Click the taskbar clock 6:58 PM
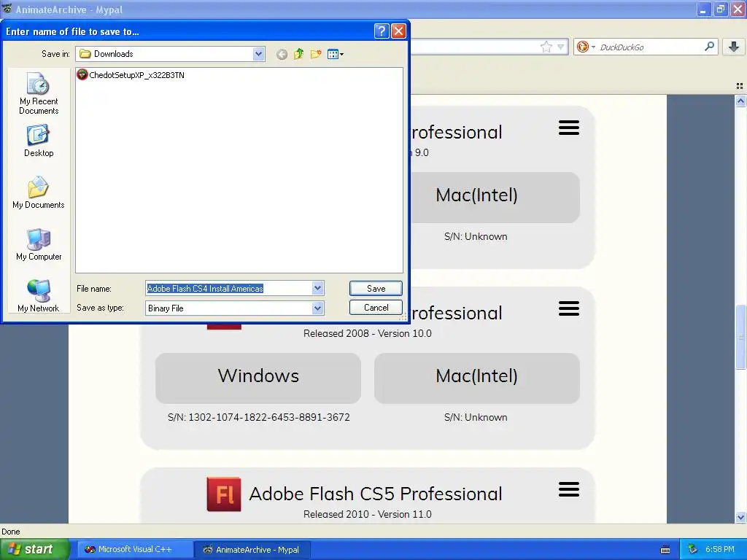The image size is (747, 560). [x=720, y=550]
